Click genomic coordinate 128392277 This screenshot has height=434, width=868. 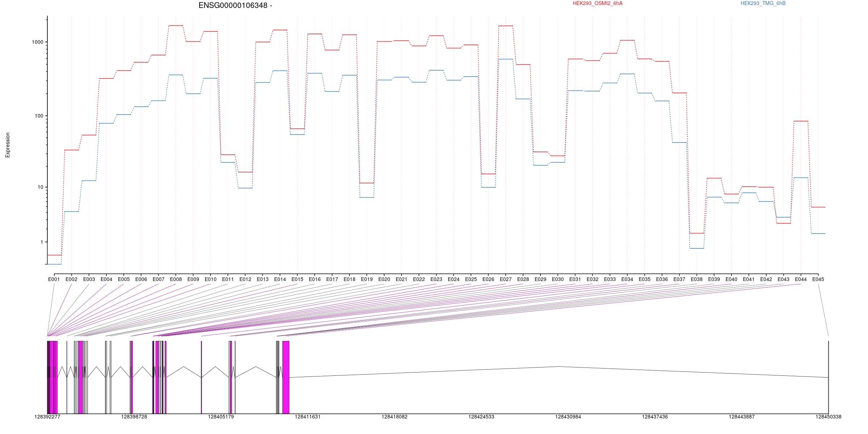pos(47,417)
